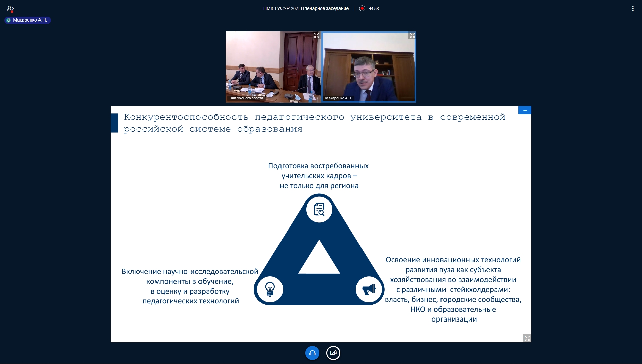This screenshot has height=364, width=642.
Task: Toggle webcam sharing with the crossed-out camera button
Action: click(x=333, y=353)
